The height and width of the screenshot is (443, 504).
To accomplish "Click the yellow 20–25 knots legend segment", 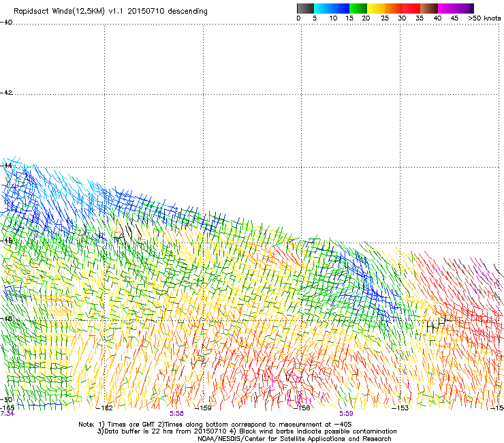I will tap(376, 8).
